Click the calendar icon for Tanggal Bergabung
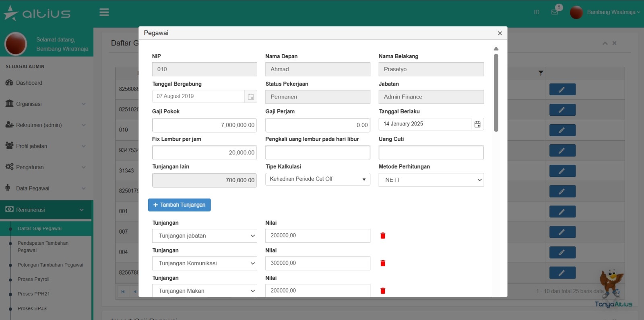The height and width of the screenshot is (320, 644). click(250, 96)
